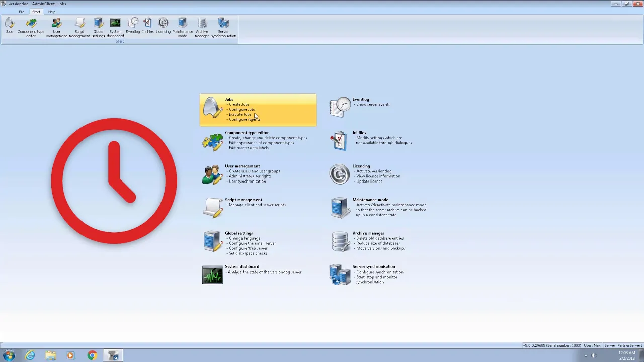Open the taskbar clock and date
The image size is (644, 362).
[x=626, y=355]
